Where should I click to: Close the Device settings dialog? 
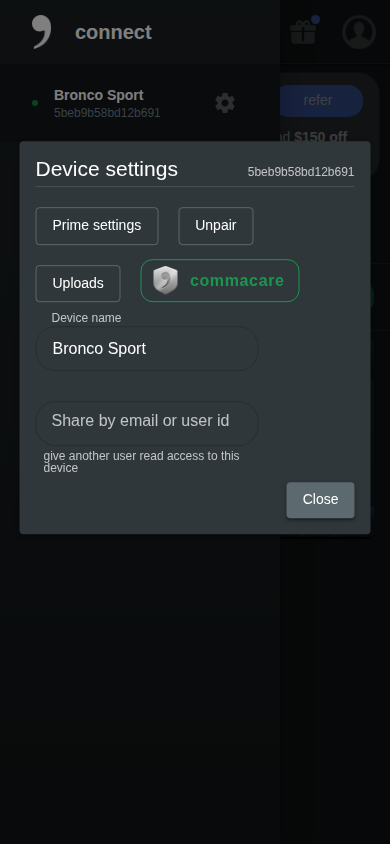coord(320,500)
